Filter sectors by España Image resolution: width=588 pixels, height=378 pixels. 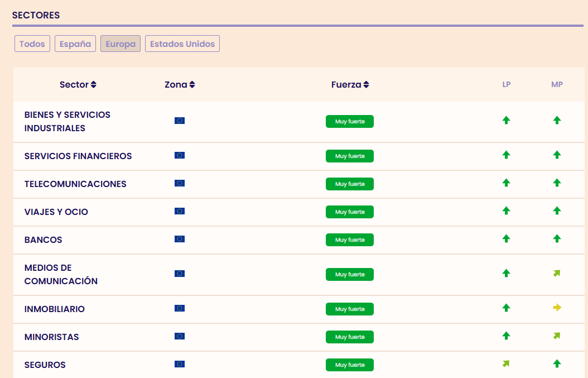(x=75, y=44)
